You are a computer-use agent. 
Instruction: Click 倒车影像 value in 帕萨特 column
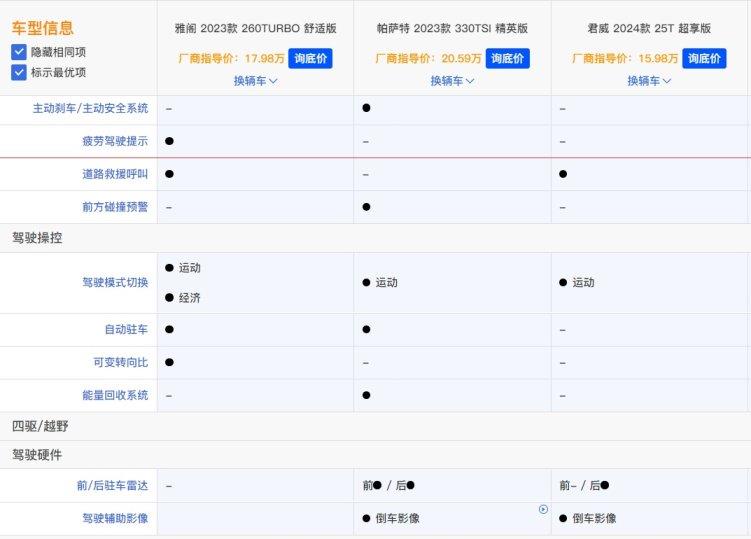(x=398, y=518)
